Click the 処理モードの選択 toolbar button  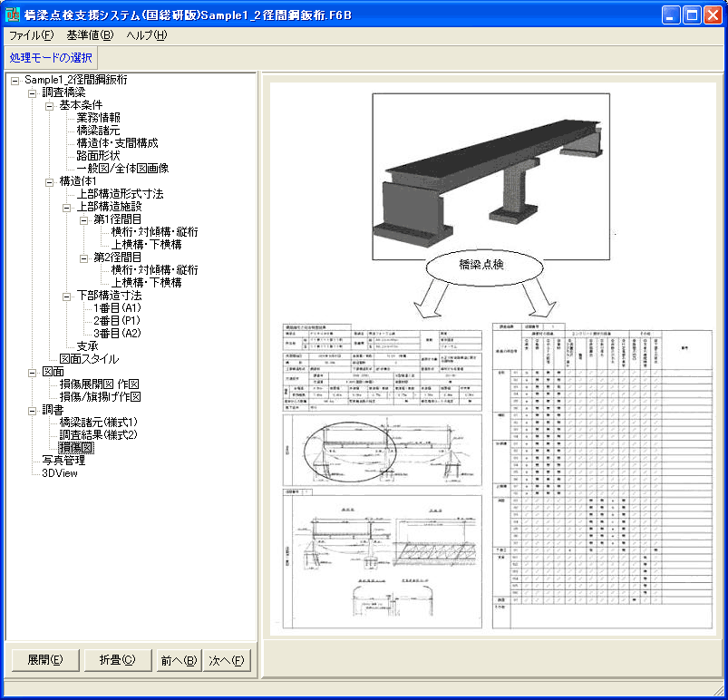pos(51,58)
